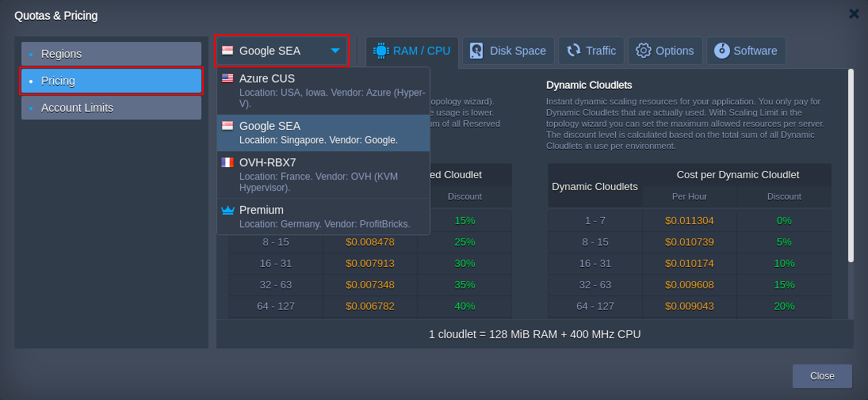The image size is (868, 400).
Task: Click the Cost per Dynamic Cloudlet header
Action: pyautogui.click(x=737, y=175)
